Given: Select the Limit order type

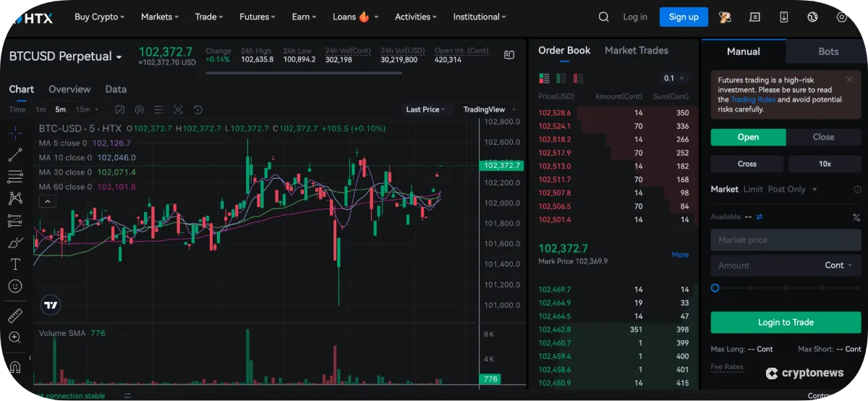Looking at the screenshot, I should (x=753, y=189).
